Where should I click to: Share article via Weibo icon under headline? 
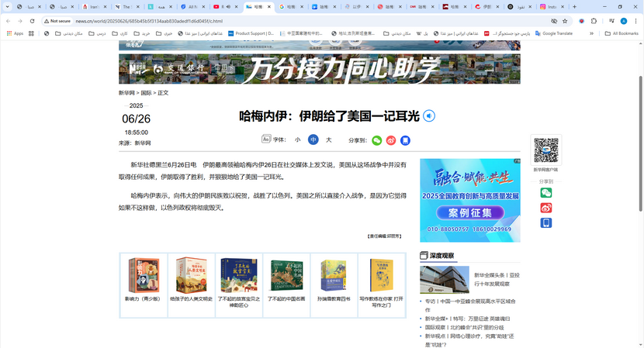coord(391,140)
